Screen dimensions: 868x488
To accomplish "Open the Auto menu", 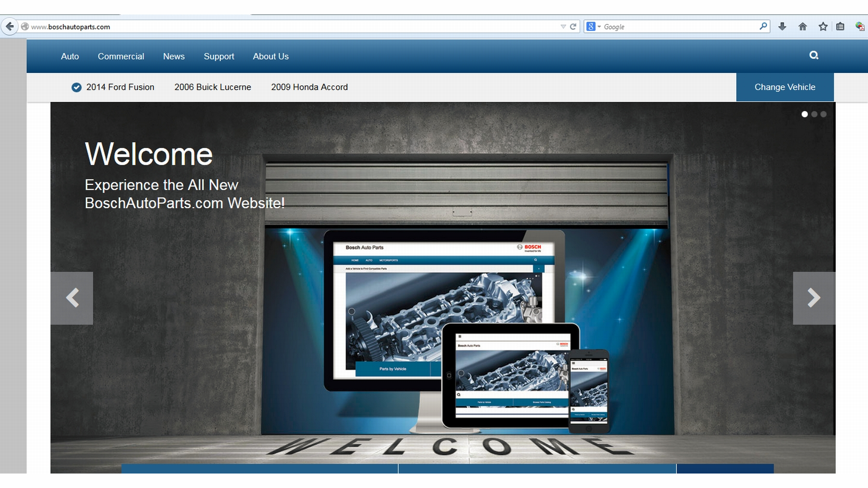I will pos(70,56).
